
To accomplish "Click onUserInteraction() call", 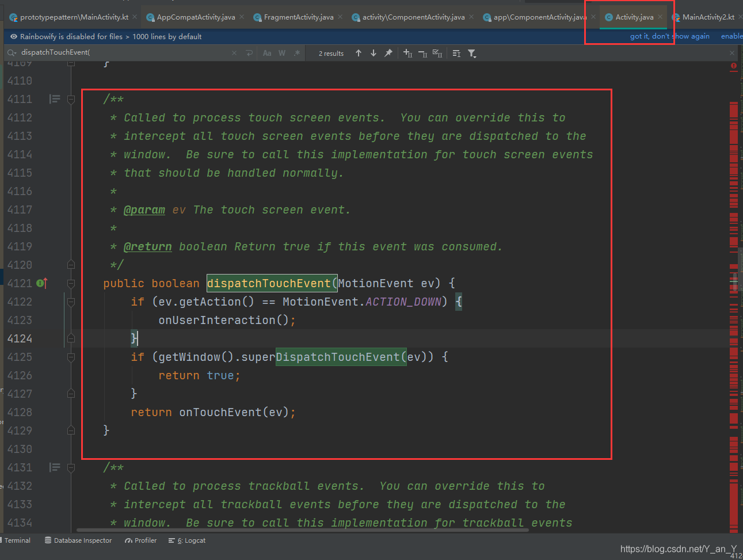I will (223, 320).
